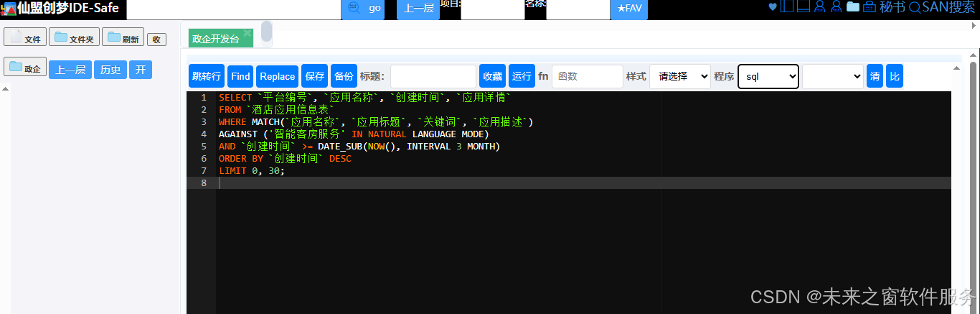Focus the address input in the header

pos(233,9)
